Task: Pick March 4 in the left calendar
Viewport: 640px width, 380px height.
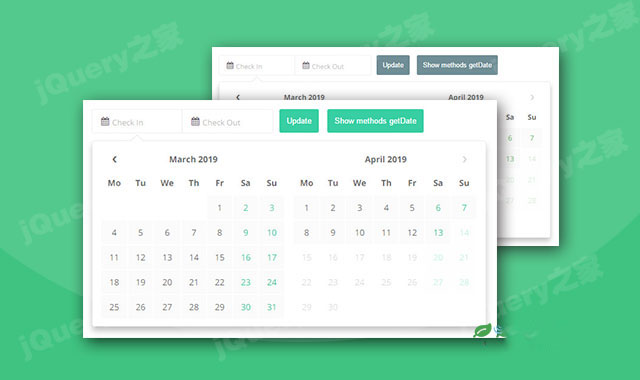Action: pos(114,233)
